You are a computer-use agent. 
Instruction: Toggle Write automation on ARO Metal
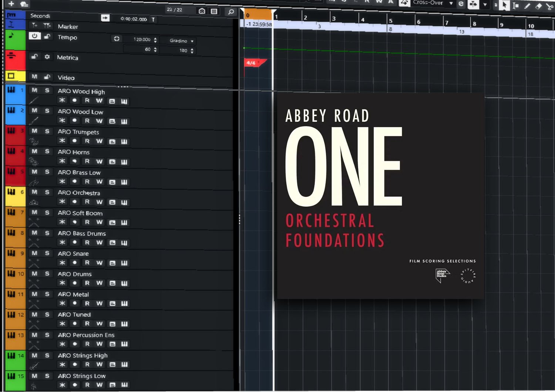coord(99,304)
